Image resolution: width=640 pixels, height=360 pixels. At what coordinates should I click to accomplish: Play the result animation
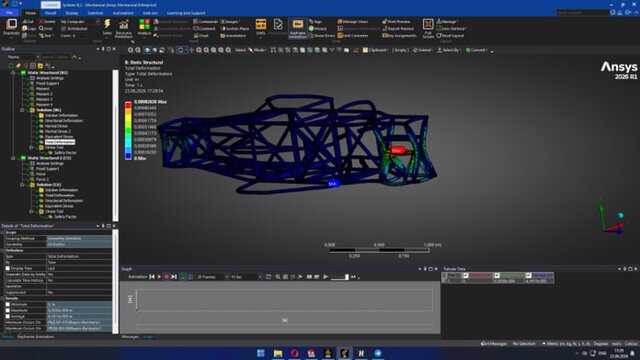pos(159,277)
